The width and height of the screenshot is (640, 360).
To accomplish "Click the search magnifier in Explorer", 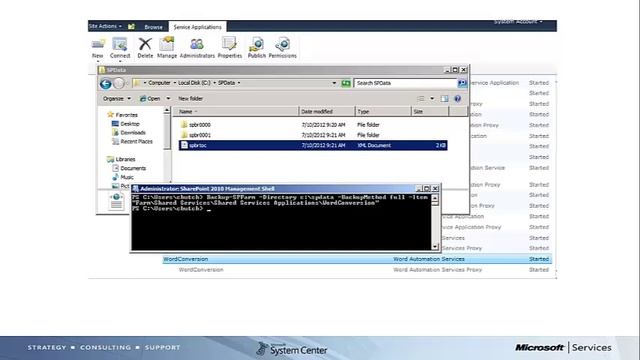I will (x=462, y=83).
